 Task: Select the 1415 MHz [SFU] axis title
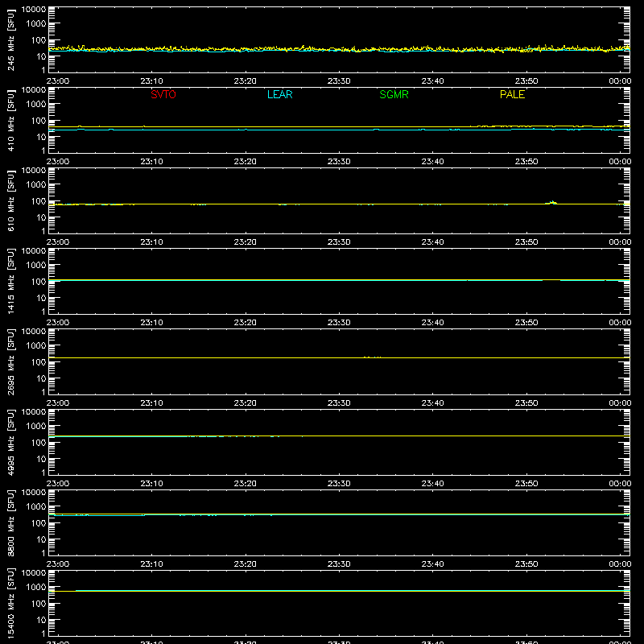(x=10, y=281)
